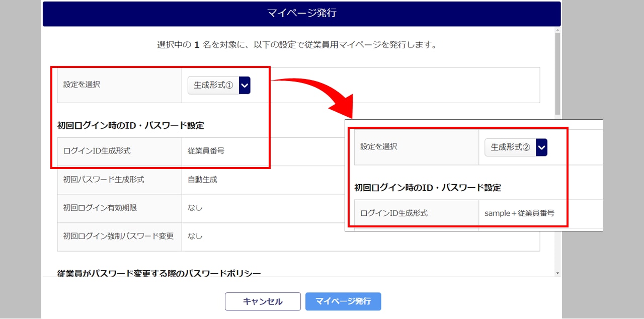This screenshot has width=644, height=319.
Task: Select the 従業員番号 login ID value
Action: tap(206, 150)
